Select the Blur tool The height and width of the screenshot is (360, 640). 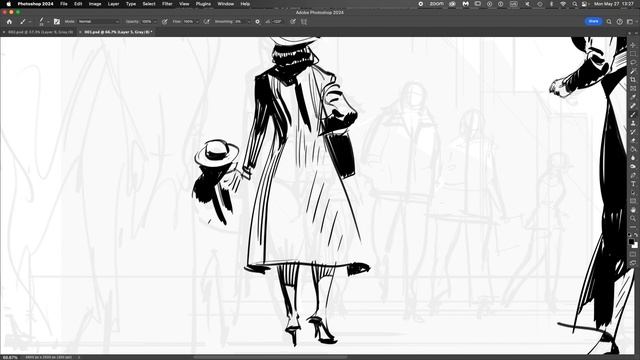(x=633, y=158)
